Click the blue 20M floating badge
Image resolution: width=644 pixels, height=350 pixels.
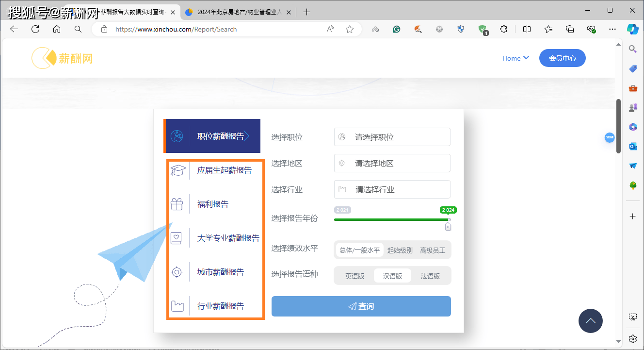click(x=610, y=137)
